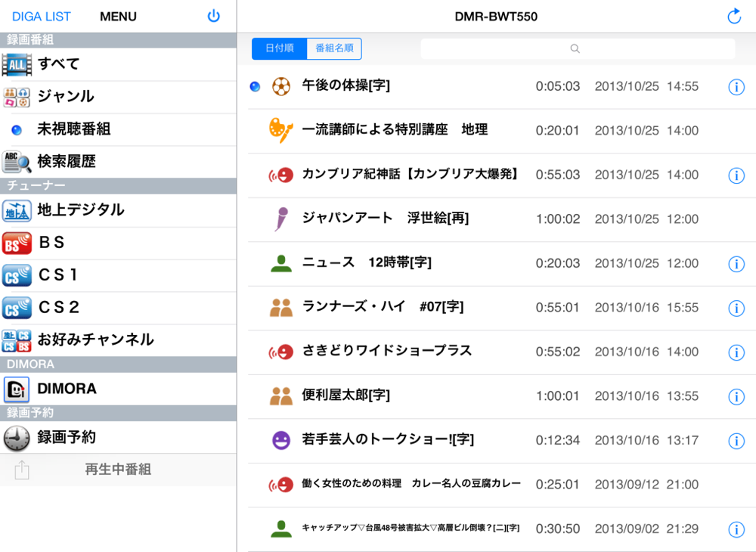
Task: Select 便利屋太郎[字] recording
Action: [502, 397]
